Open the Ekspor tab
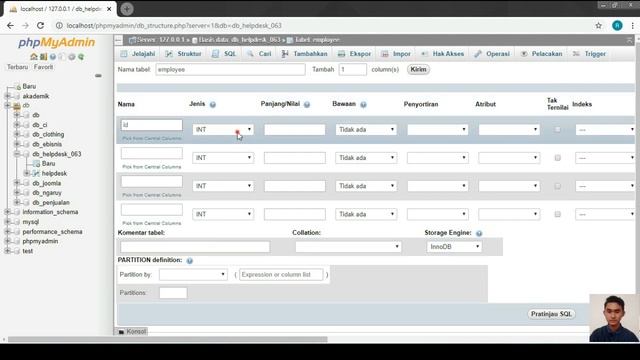Screen dimensions: 640x360 pyautogui.click(x=355, y=54)
